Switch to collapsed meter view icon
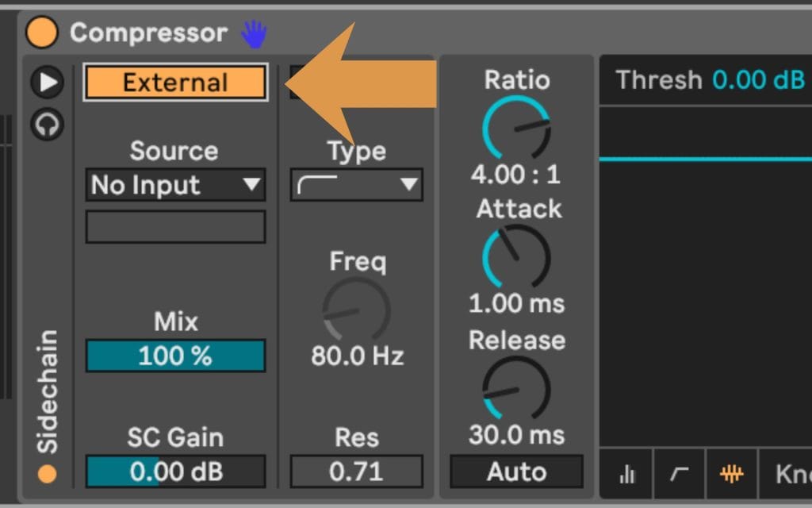Image resolution: width=812 pixels, height=508 pixels. [x=627, y=474]
